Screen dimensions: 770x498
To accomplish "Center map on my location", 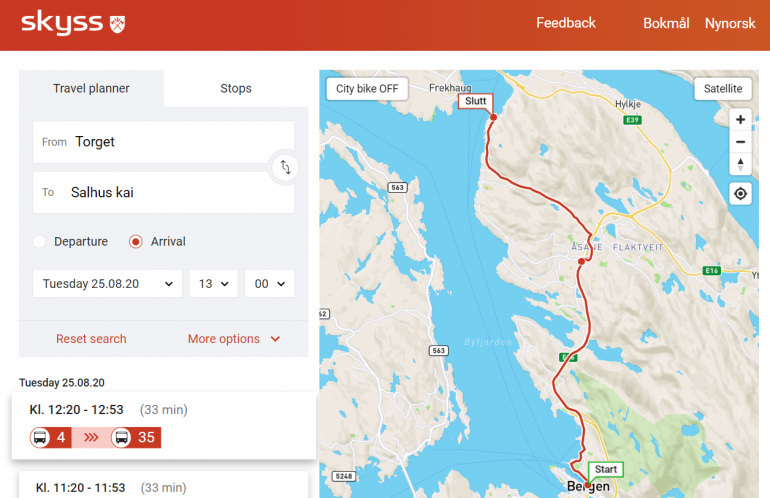I will (x=740, y=194).
